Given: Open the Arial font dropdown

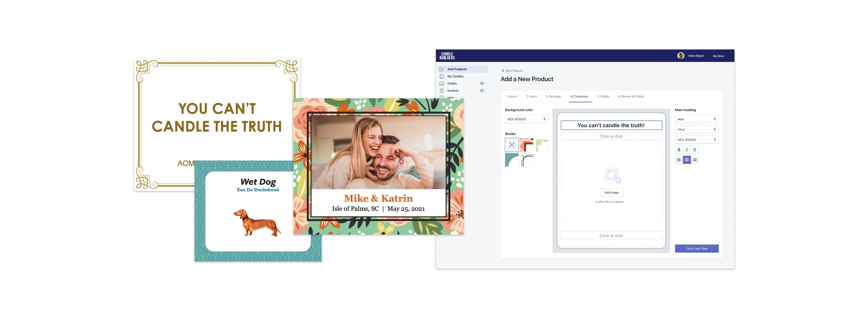Looking at the screenshot, I should (697, 119).
